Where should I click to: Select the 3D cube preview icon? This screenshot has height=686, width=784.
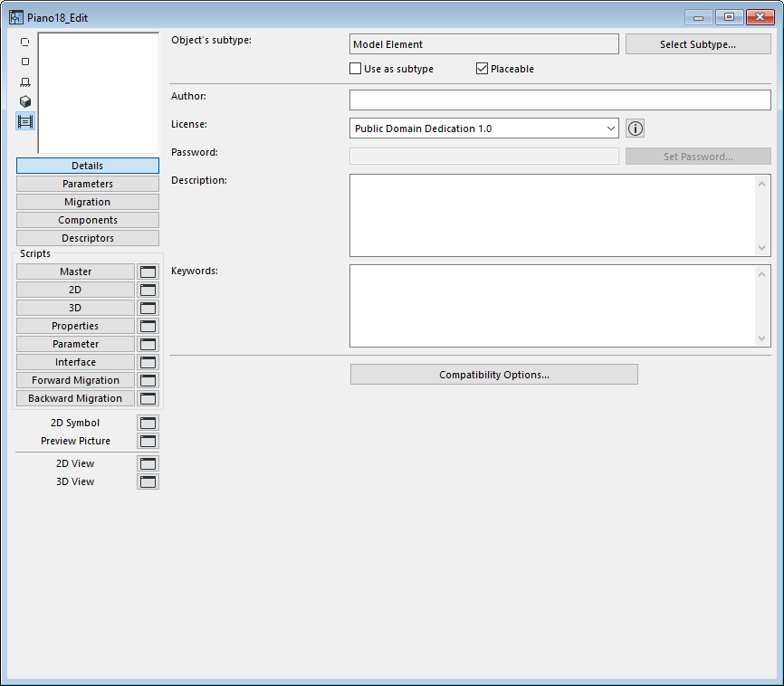click(x=25, y=101)
